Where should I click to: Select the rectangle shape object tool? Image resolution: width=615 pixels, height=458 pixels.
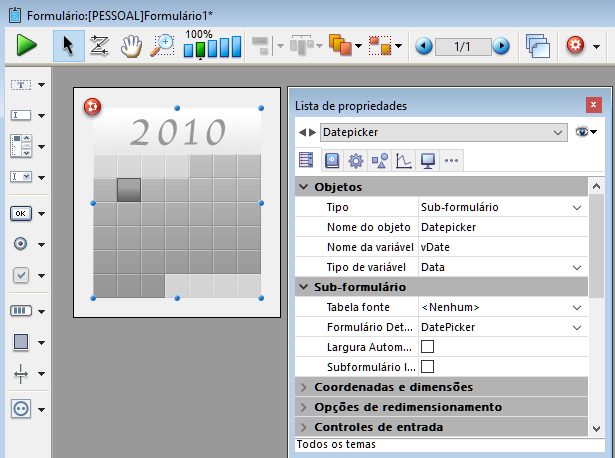(21, 342)
